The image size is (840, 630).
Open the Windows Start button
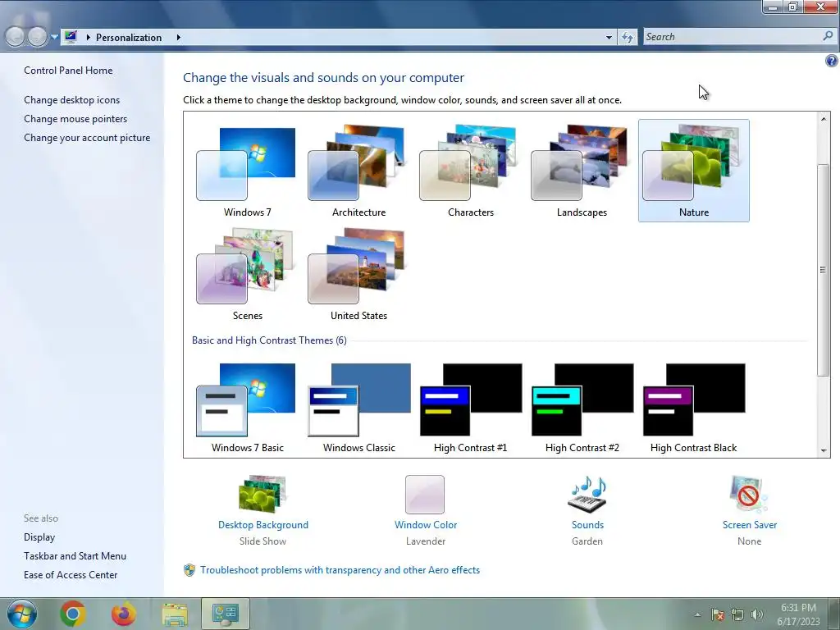pos(22,614)
